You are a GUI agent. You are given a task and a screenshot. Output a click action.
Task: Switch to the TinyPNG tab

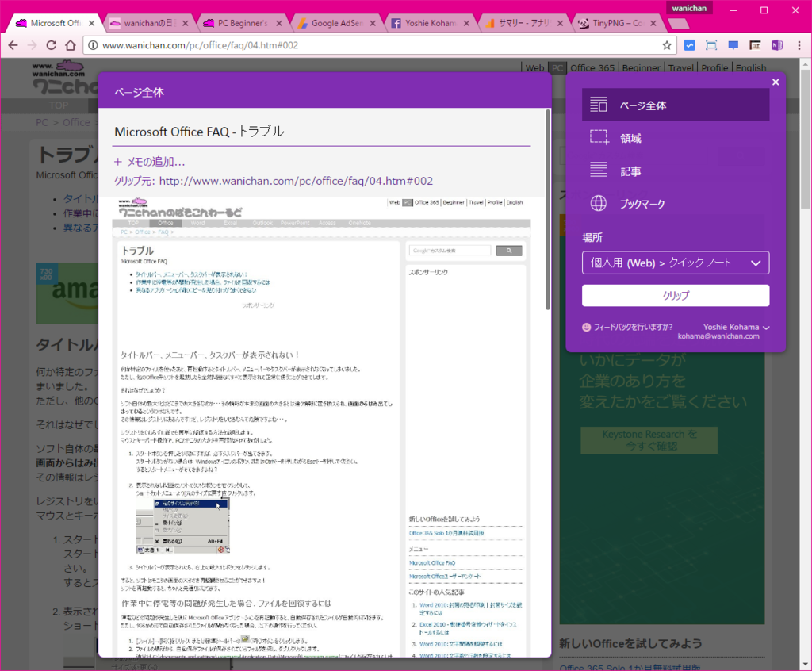click(x=617, y=23)
